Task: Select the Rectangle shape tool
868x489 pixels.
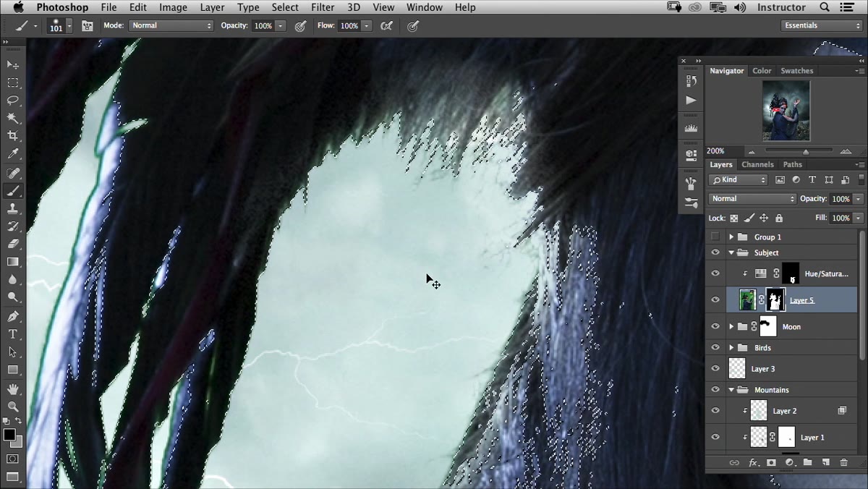Action: (13, 370)
